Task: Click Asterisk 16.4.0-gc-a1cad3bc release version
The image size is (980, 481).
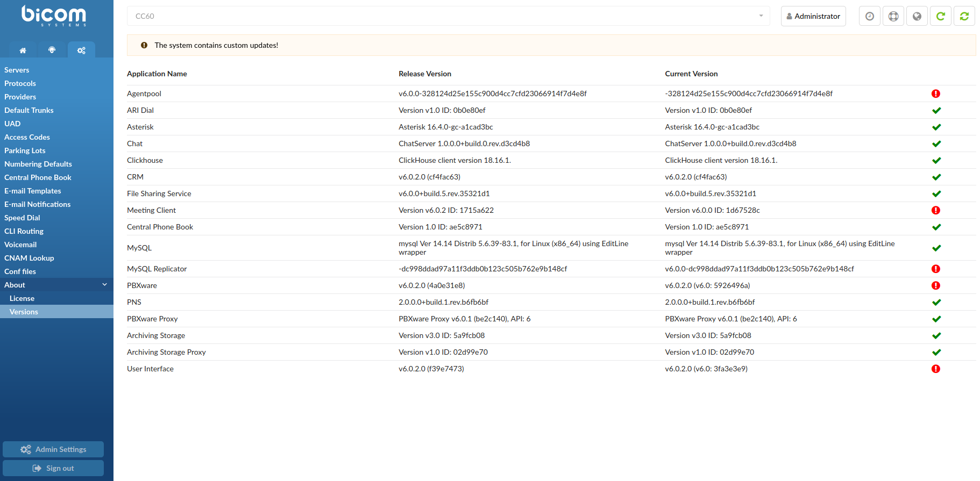Action: [446, 127]
